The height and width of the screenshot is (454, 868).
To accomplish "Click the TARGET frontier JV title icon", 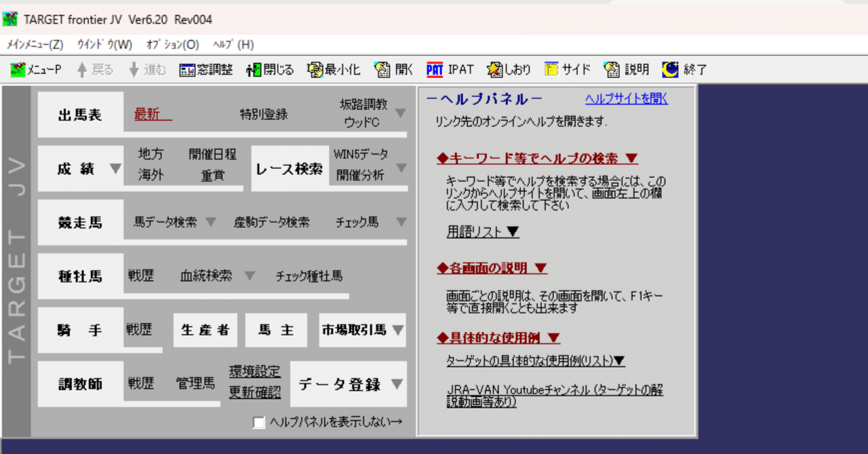I will [10, 19].
